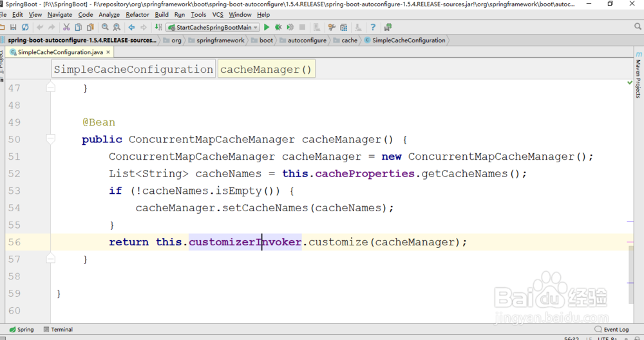This screenshot has width=644, height=340.
Task: Open the Window menu
Action: (240, 14)
